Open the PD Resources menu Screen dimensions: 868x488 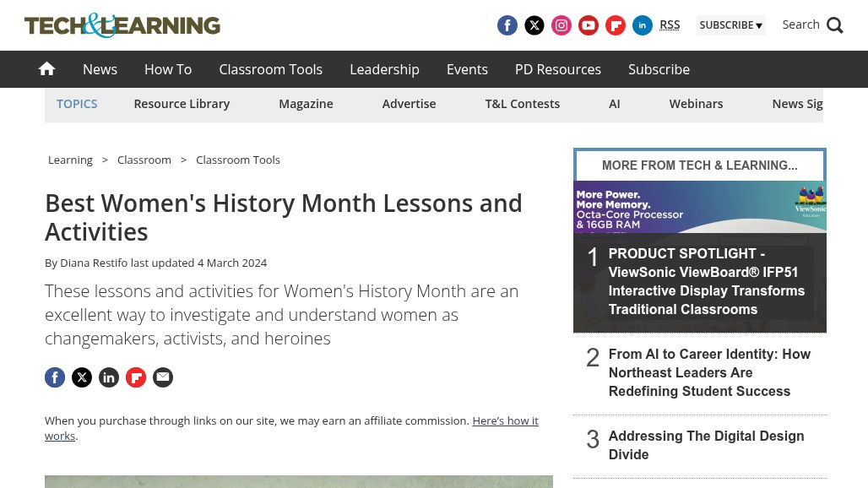(x=558, y=69)
